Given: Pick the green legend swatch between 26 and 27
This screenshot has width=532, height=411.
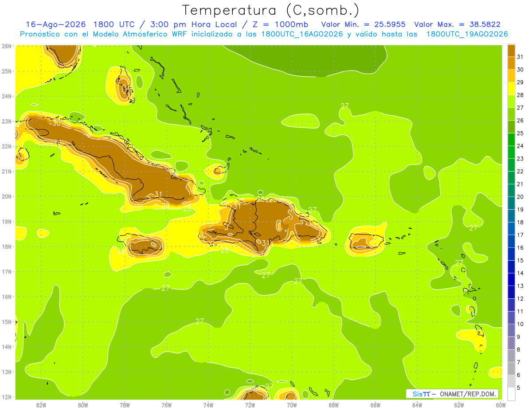Looking at the screenshot, I should coord(511,114).
